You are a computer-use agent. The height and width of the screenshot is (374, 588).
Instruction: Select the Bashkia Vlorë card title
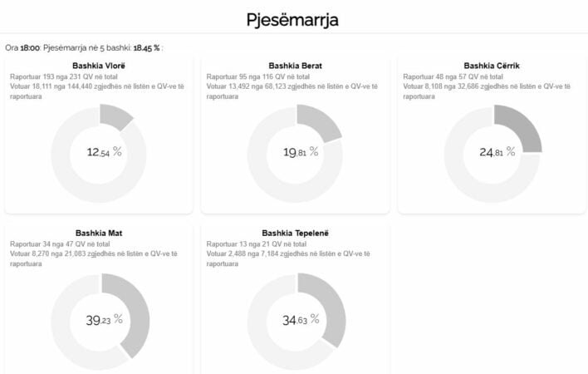(x=98, y=66)
